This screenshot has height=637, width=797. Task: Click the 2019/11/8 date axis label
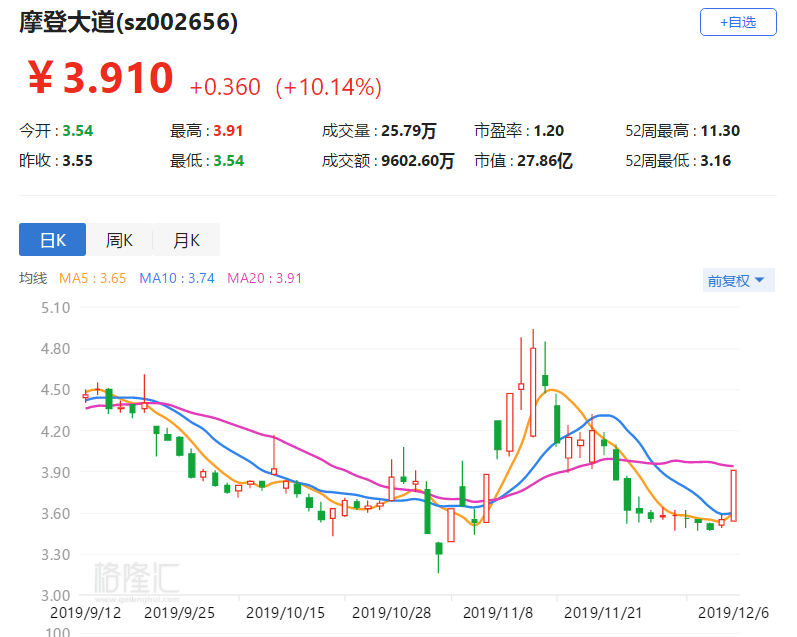click(498, 613)
